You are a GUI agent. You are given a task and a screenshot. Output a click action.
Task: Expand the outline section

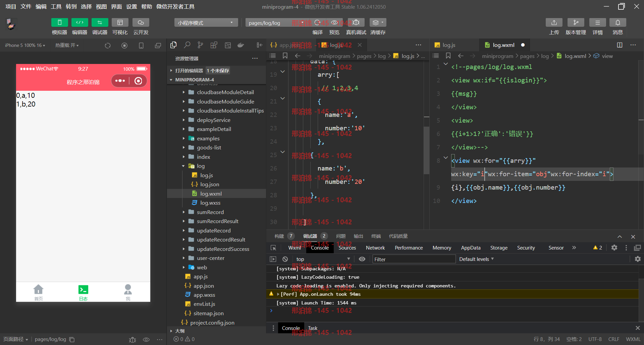pyautogui.click(x=216, y=331)
